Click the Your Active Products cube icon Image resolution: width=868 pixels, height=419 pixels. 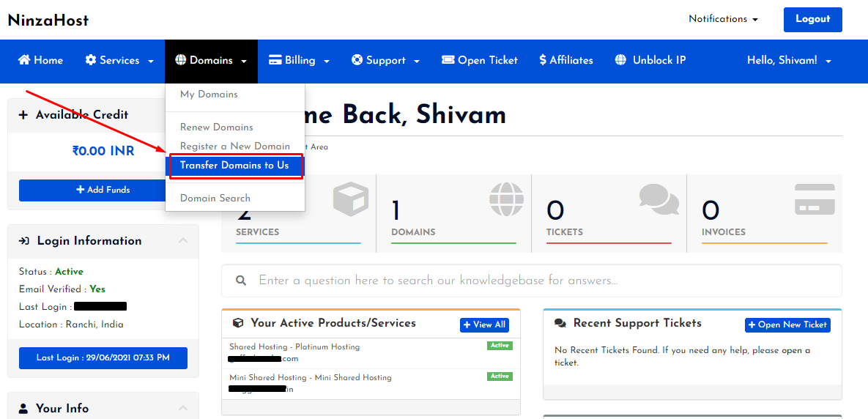pos(238,323)
